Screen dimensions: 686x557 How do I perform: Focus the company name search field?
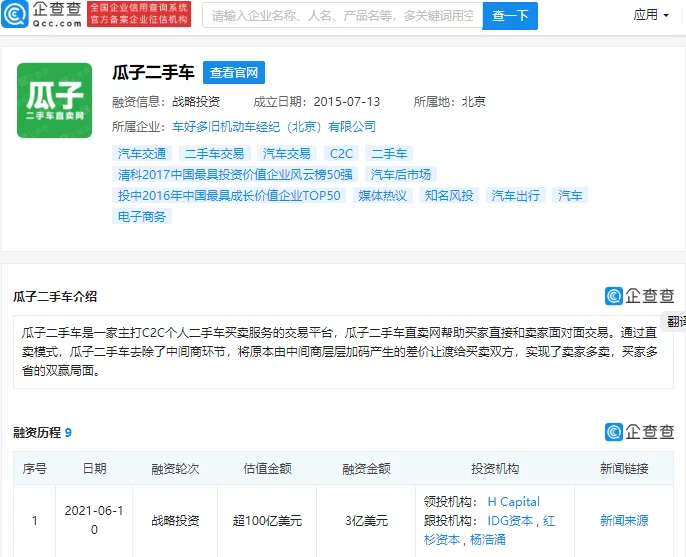coord(343,15)
